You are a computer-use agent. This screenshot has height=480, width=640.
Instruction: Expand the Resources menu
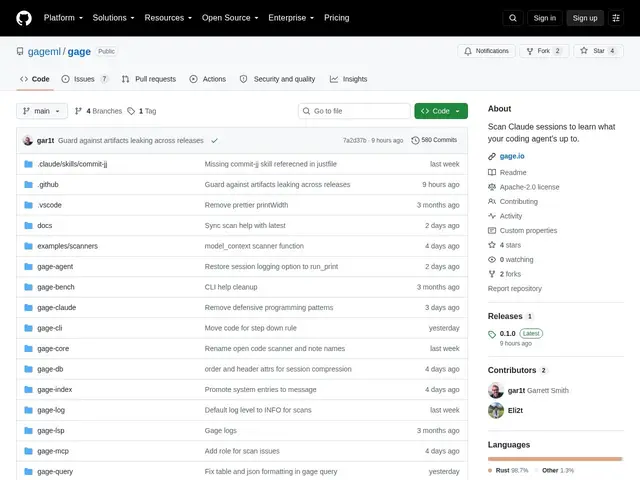168,18
